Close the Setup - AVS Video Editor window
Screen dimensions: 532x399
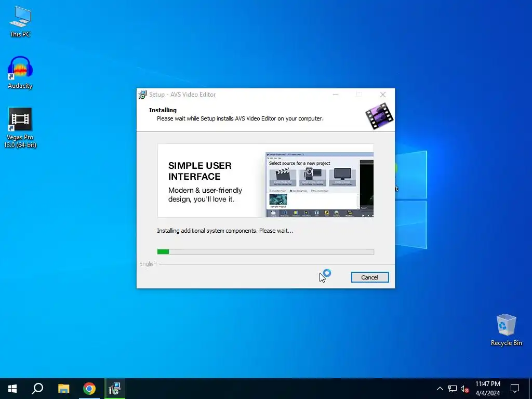click(x=383, y=95)
